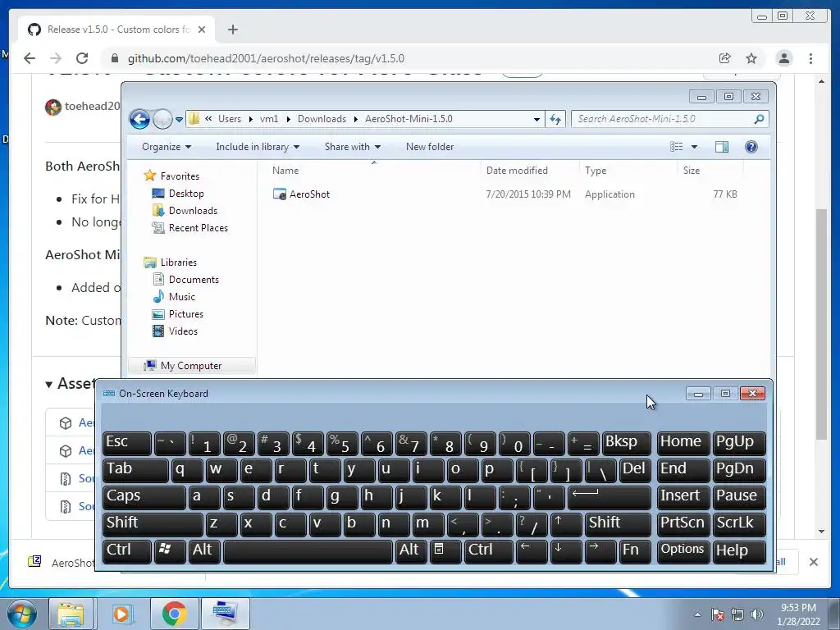This screenshot has width=840, height=630.
Task: Go back in the Chrome browser
Action: (x=30, y=58)
